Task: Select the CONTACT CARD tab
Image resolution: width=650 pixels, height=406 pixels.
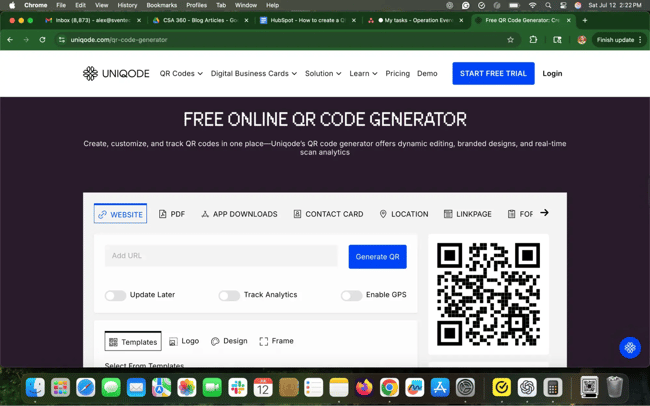Action: click(x=328, y=214)
